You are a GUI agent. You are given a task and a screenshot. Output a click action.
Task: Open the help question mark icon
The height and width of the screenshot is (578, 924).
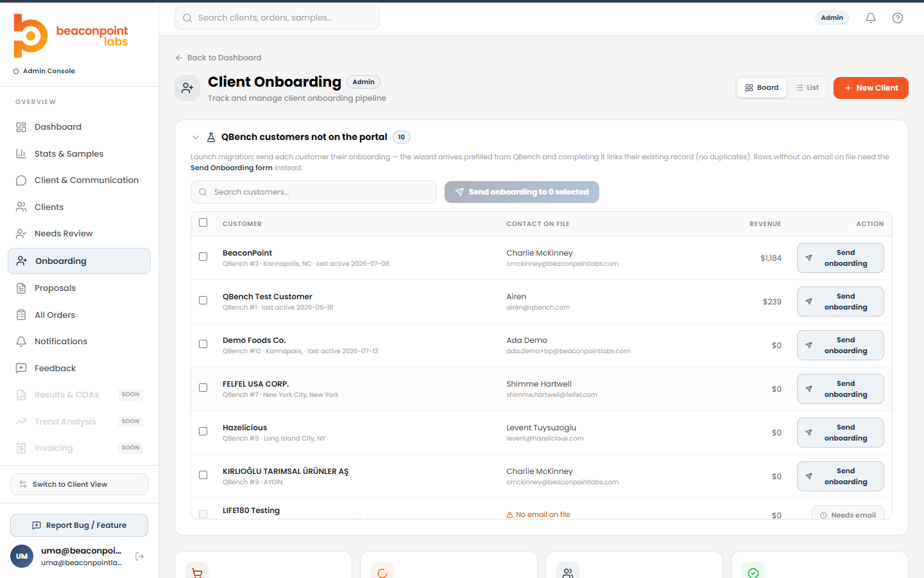click(898, 18)
